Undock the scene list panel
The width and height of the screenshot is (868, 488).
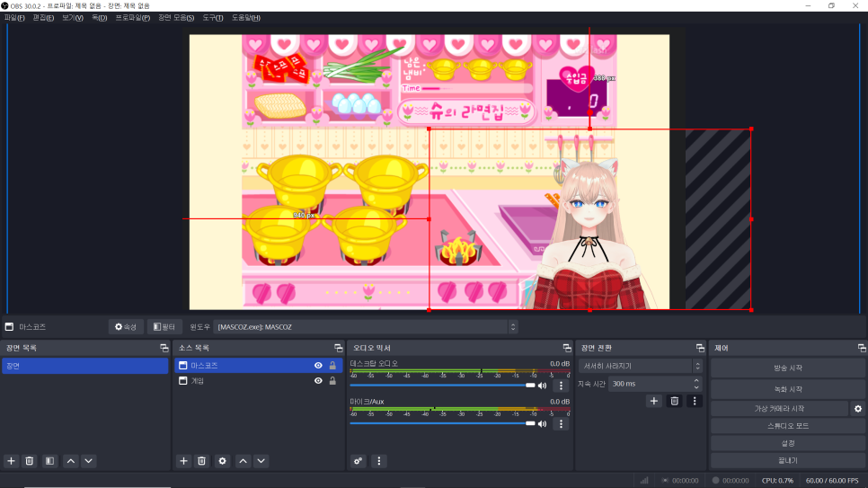(164, 348)
